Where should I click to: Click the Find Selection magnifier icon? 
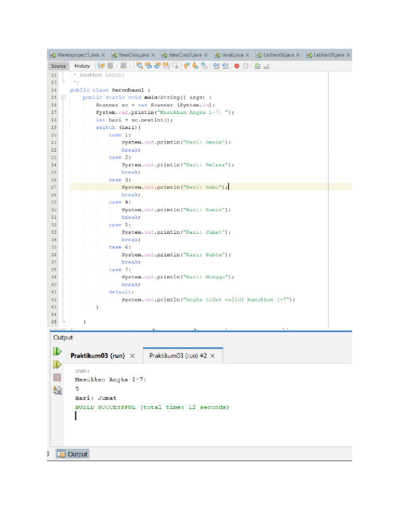(140, 66)
